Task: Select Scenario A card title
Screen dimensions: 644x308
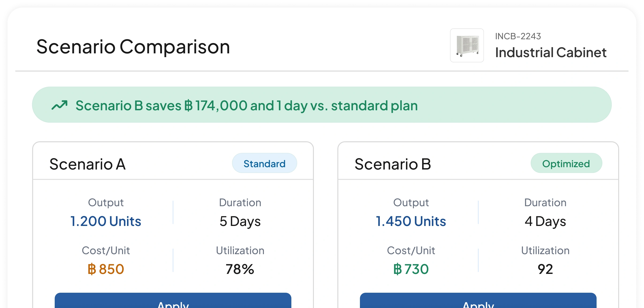Action: (88, 164)
